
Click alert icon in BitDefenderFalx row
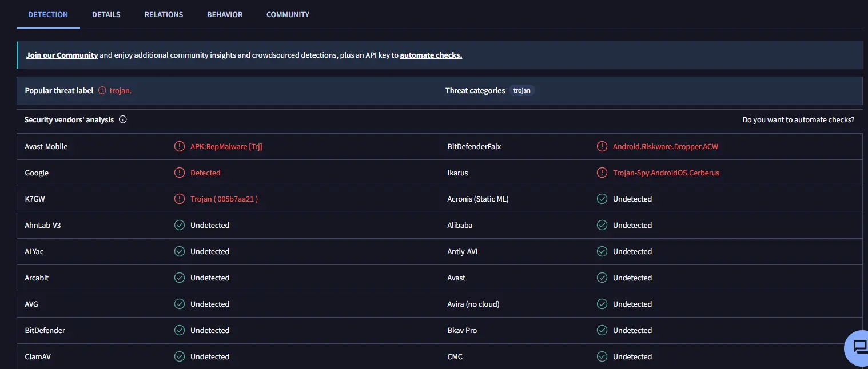pyautogui.click(x=602, y=146)
